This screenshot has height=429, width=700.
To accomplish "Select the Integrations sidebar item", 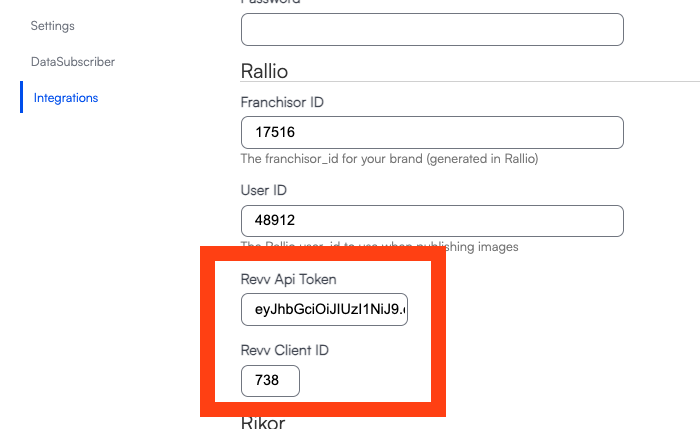I will (x=66, y=97).
